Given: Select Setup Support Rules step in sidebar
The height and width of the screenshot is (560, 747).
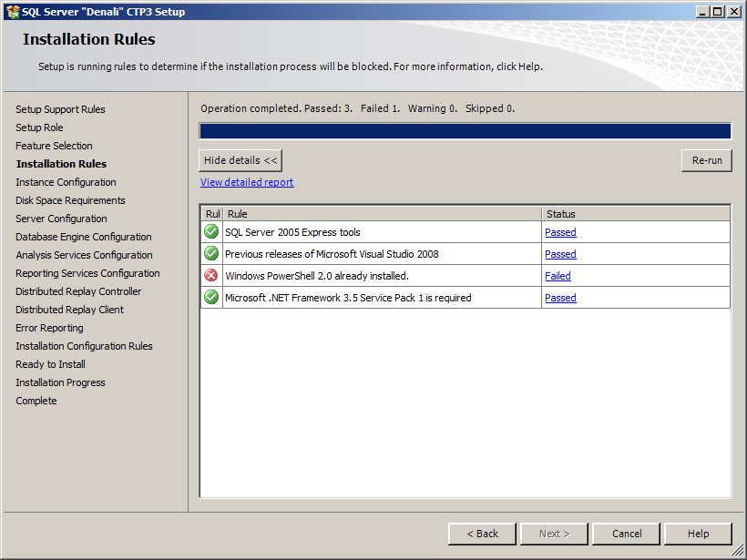Looking at the screenshot, I should pos(60,109).
